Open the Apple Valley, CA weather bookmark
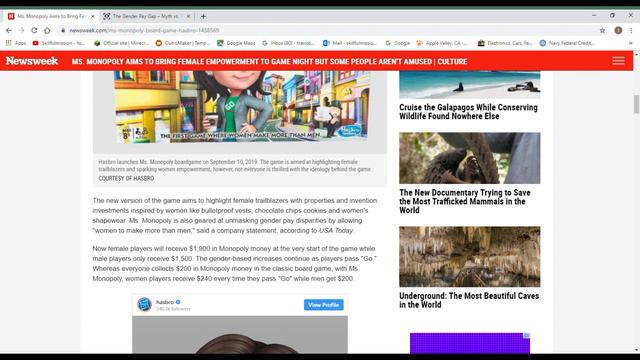 (442, 43)
